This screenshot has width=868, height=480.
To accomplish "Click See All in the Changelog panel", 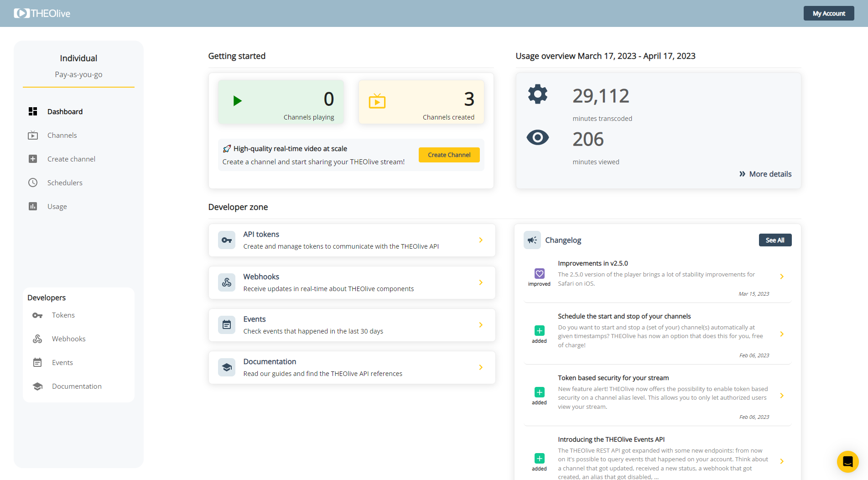I will (775, 240).
